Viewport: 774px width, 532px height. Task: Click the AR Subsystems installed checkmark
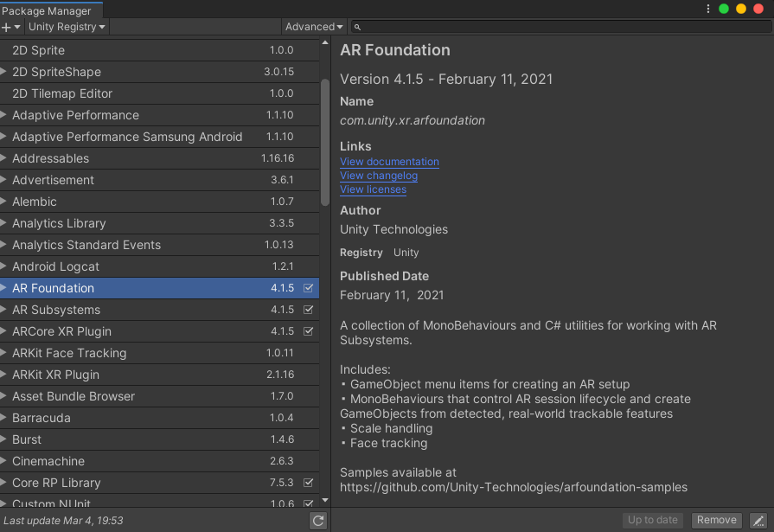tap(309, 310)
